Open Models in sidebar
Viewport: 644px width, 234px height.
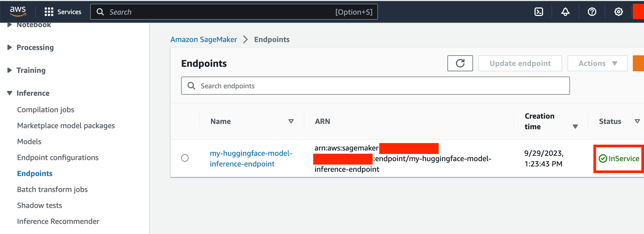(29, 141)
